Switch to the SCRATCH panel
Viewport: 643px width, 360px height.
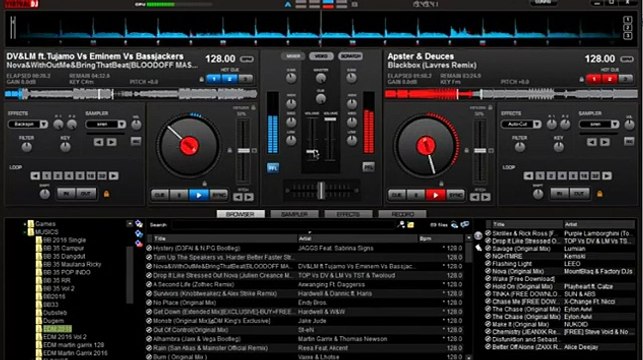350,56
